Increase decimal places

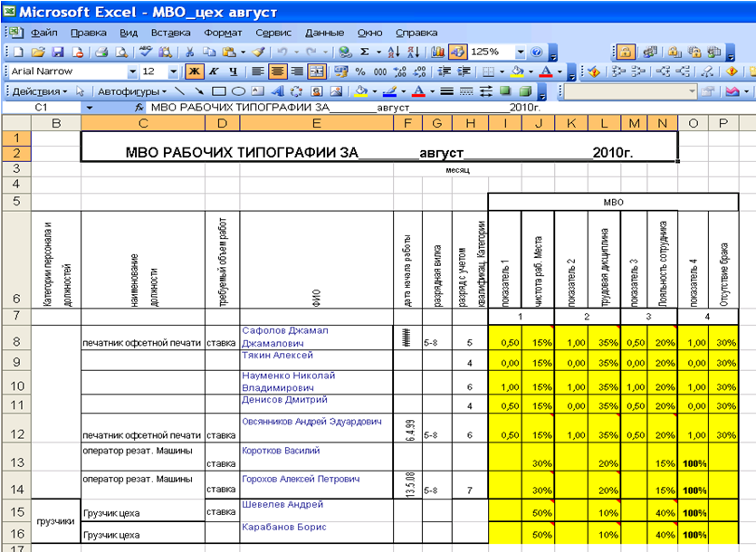399,71
